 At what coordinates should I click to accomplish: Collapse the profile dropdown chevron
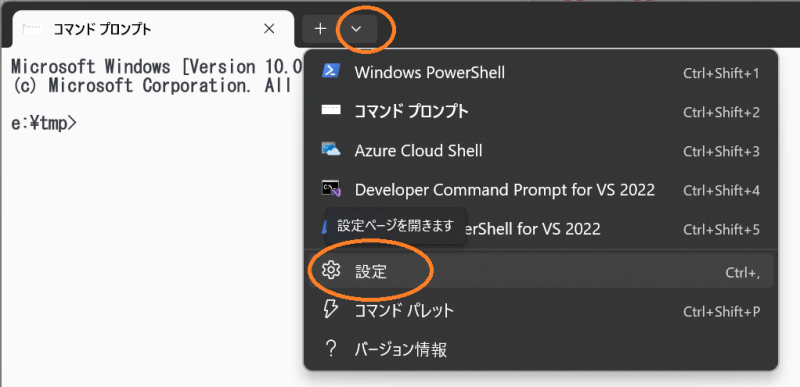[x=357, y=29]
